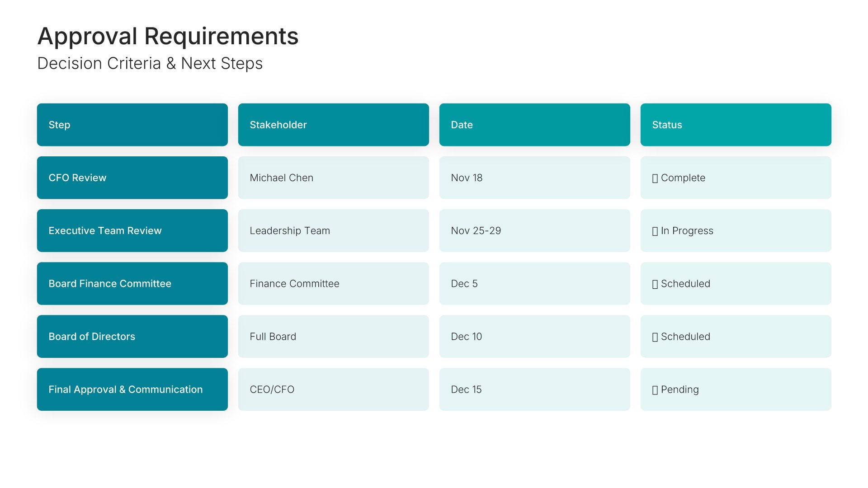Click the Board Finance Committee step
Screen dimensions: 868x488
pyautogui.click(x=132, y=283)
